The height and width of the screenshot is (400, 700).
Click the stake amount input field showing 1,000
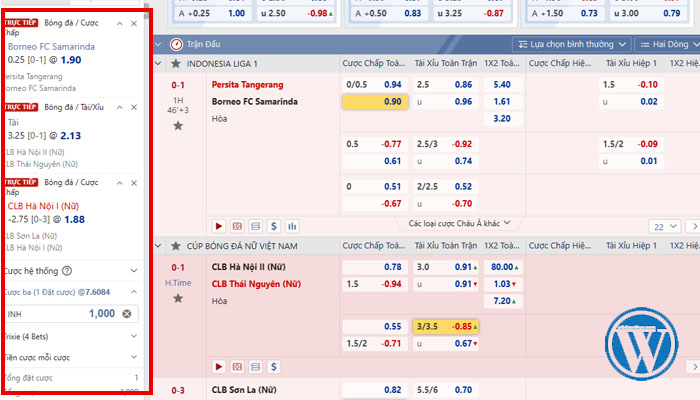[71, 314]
